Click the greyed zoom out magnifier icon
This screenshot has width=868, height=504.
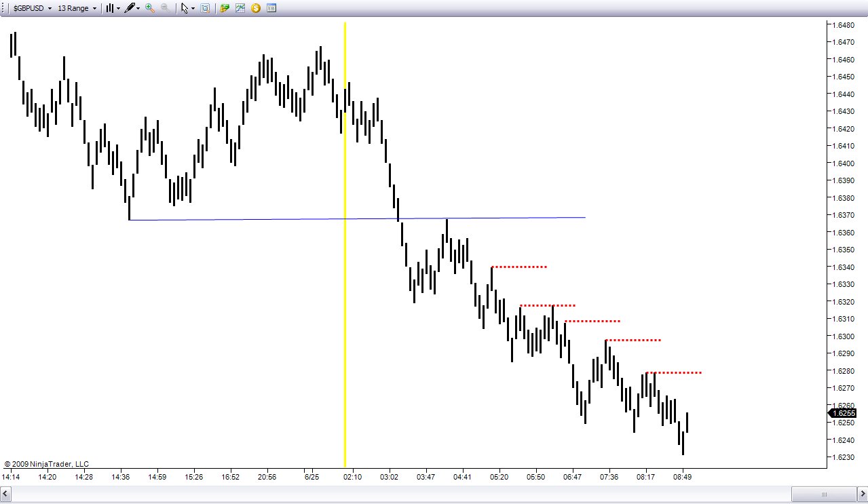[x=165, y=9]
